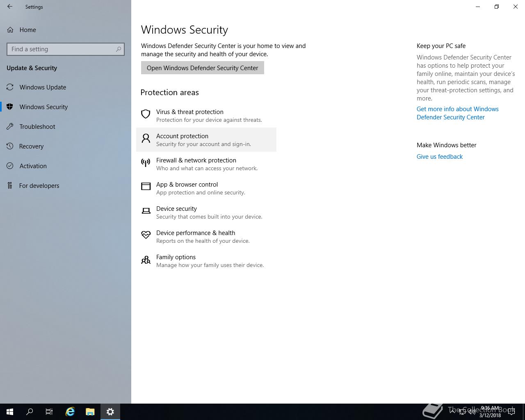Open Windows Update page

pos(43,87)
